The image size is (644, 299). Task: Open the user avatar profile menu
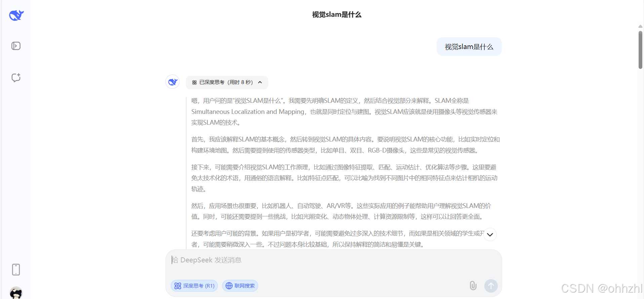tap(16, 293)
